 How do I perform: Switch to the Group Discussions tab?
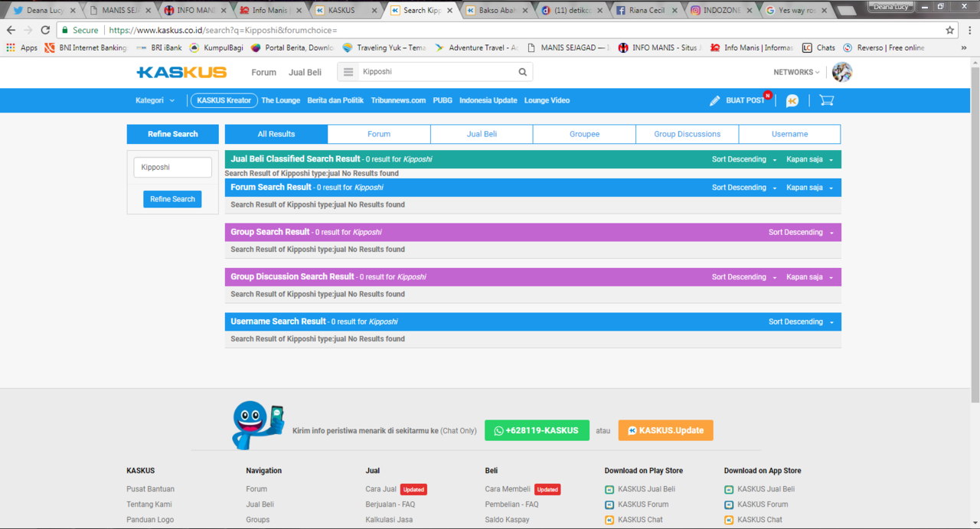point(687,134)
